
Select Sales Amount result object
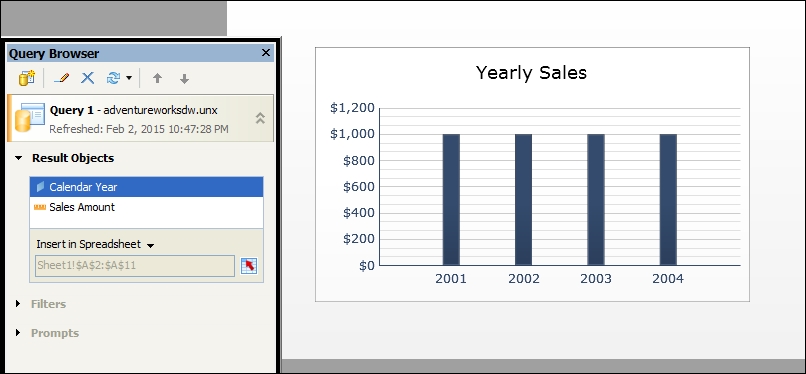[x=146, y=207]
